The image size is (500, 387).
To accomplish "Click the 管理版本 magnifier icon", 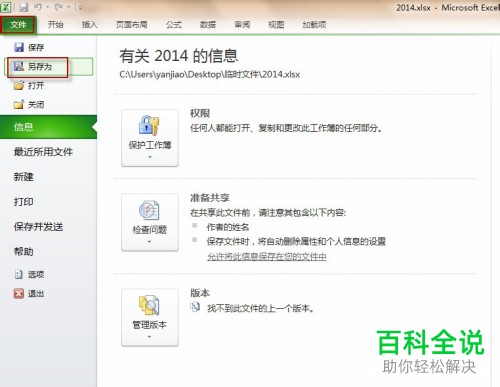I will click(149, 305).
